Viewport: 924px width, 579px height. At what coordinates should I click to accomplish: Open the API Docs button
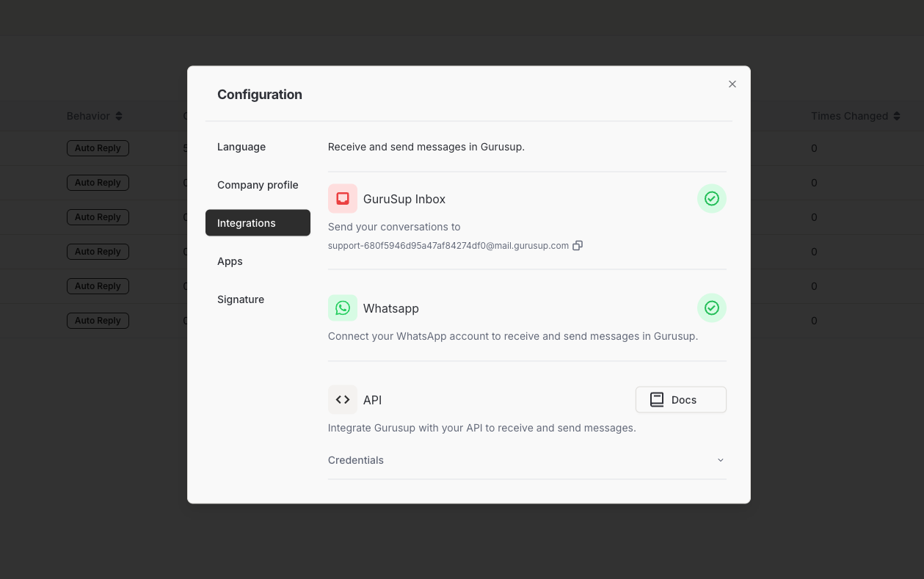(681, 400)
